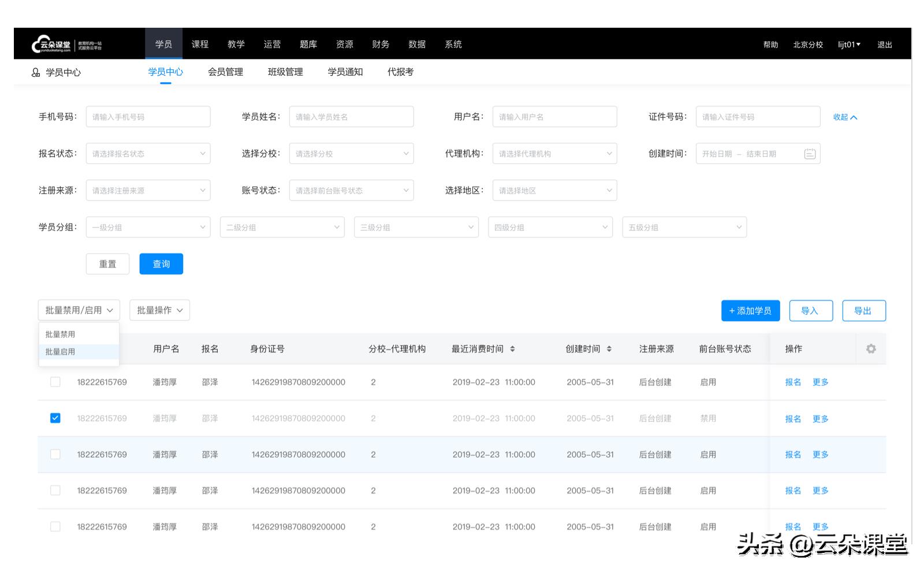Focus 手机号码 input field
This screenshot has width=924, height=572.
point(148,117)
